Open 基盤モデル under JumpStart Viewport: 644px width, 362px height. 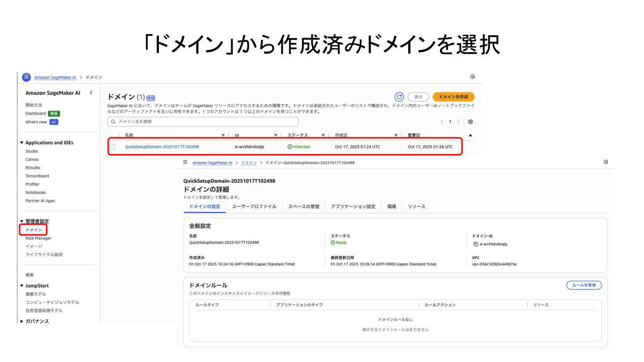click(x=36, y=294)
